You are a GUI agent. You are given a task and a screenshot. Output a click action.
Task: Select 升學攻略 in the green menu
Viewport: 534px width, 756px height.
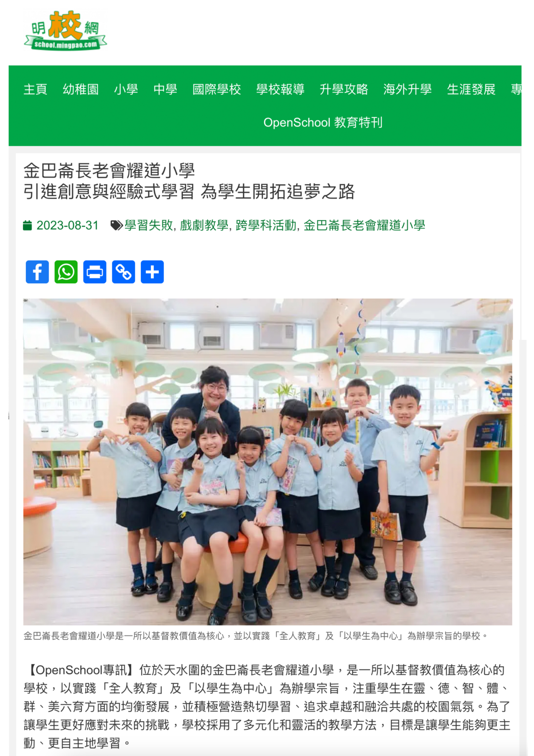[x=344, y=89]
